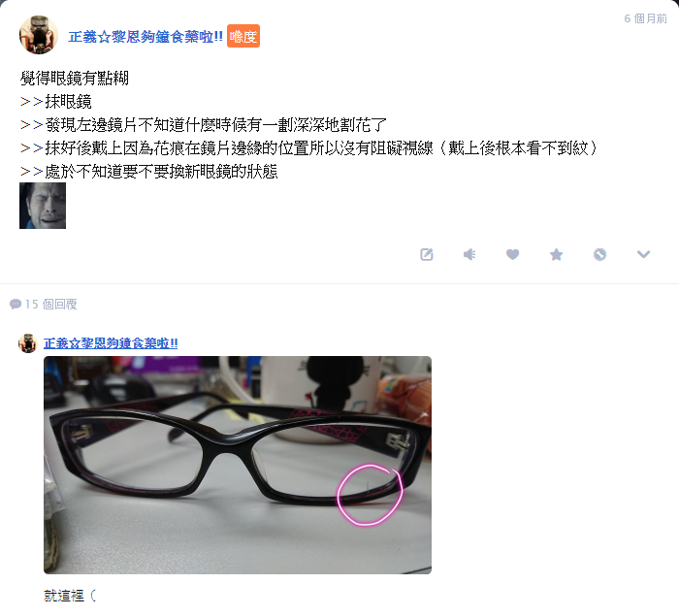Click the 15 個回覆 reply count
The image size is (679, 616).
point(50,304)
